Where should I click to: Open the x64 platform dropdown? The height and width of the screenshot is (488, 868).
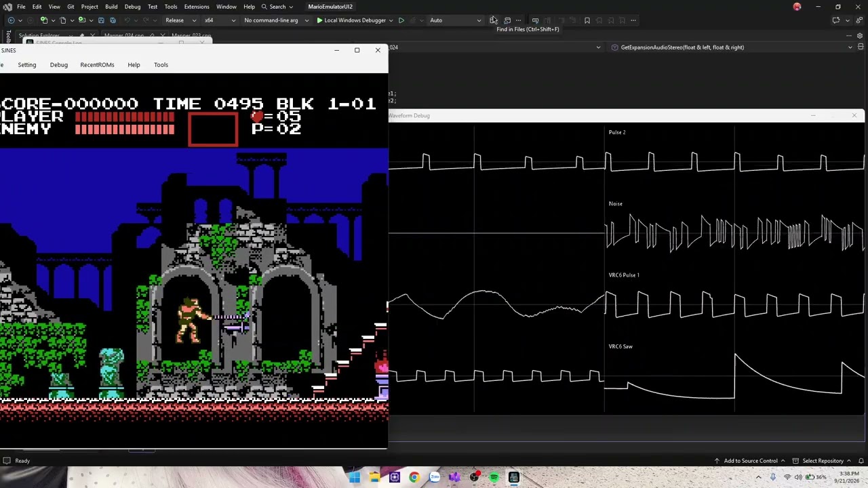(220, 20)
